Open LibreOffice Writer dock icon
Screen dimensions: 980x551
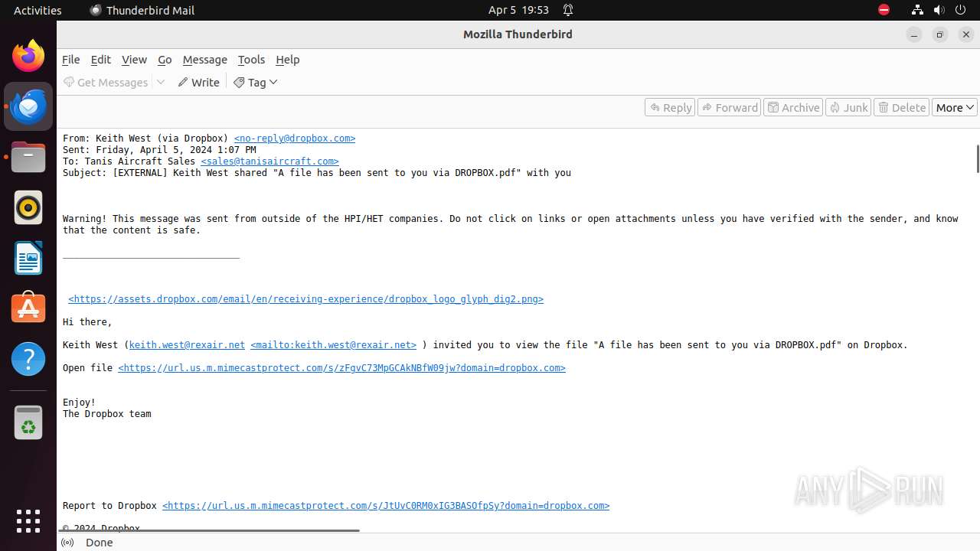tap(28, 258)
